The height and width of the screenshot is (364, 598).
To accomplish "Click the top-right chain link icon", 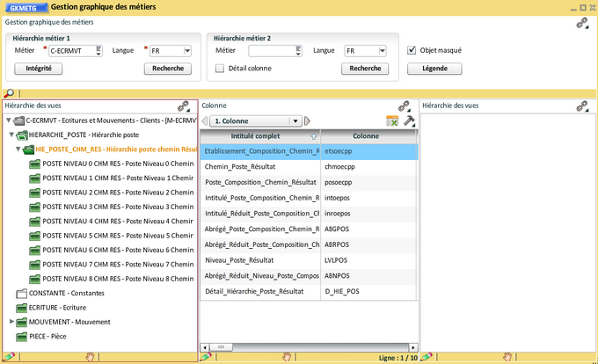I will (x=581, y=24).
